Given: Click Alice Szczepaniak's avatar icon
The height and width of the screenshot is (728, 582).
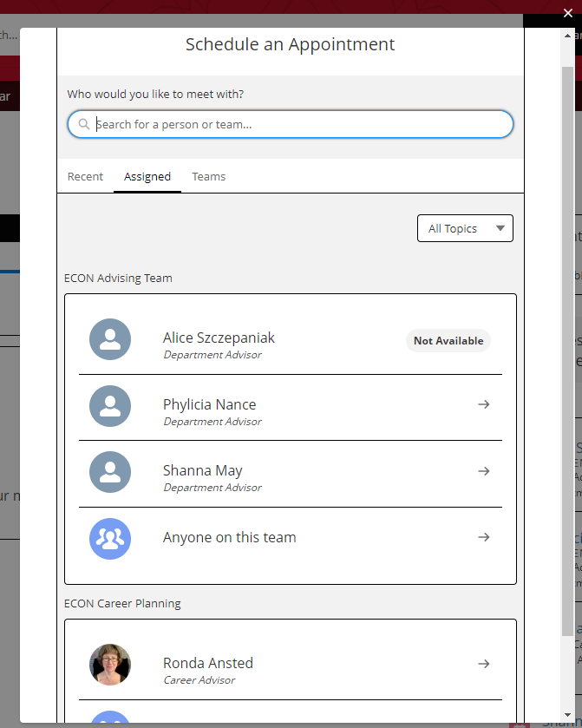Looking at the screenshot, I should [110, 339].
